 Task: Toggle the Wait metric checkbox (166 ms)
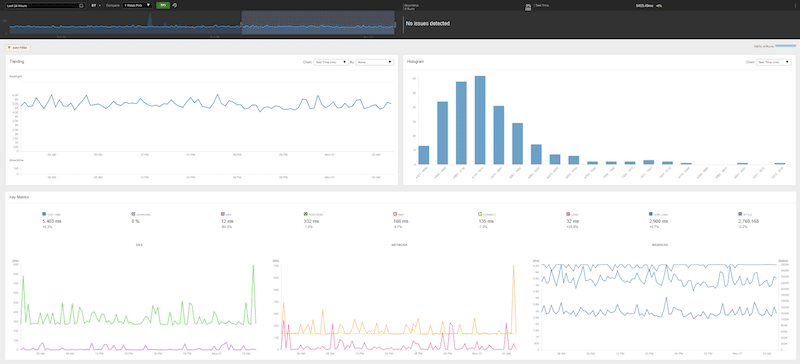pos(395,215)
